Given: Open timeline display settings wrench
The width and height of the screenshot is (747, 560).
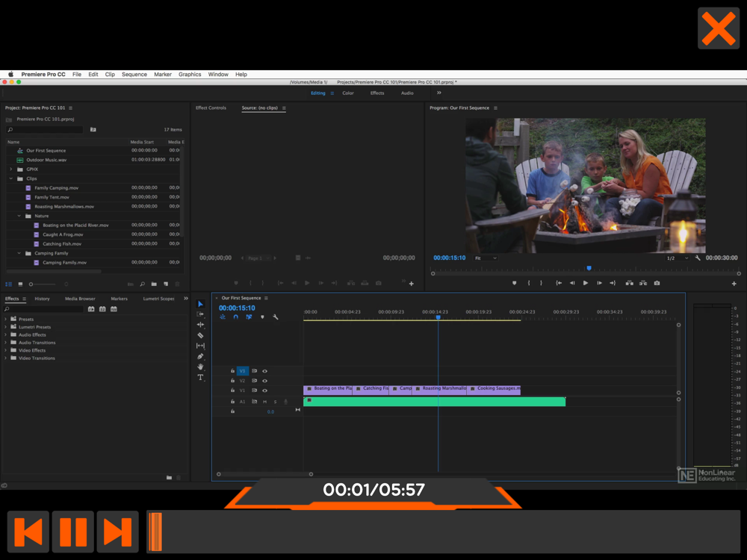Looking at the screenshot, I should point(276,317).
